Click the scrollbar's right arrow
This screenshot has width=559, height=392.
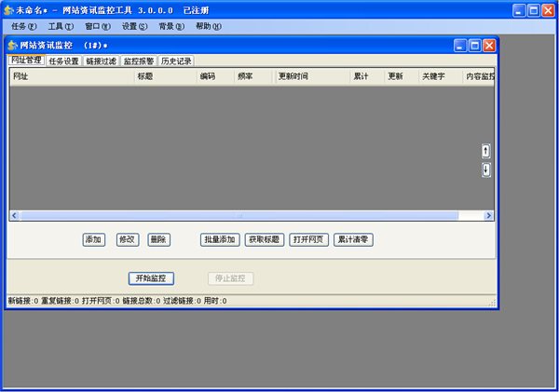[x=489, y=215]
